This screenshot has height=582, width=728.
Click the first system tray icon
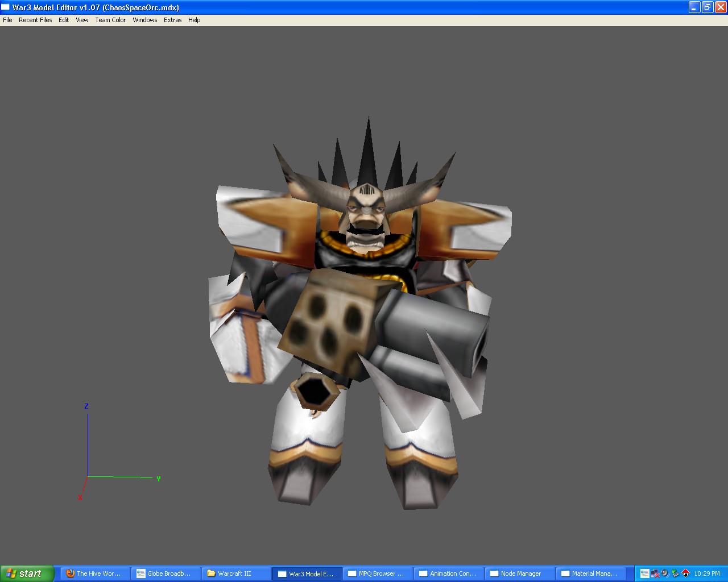(x=644, y=573)
